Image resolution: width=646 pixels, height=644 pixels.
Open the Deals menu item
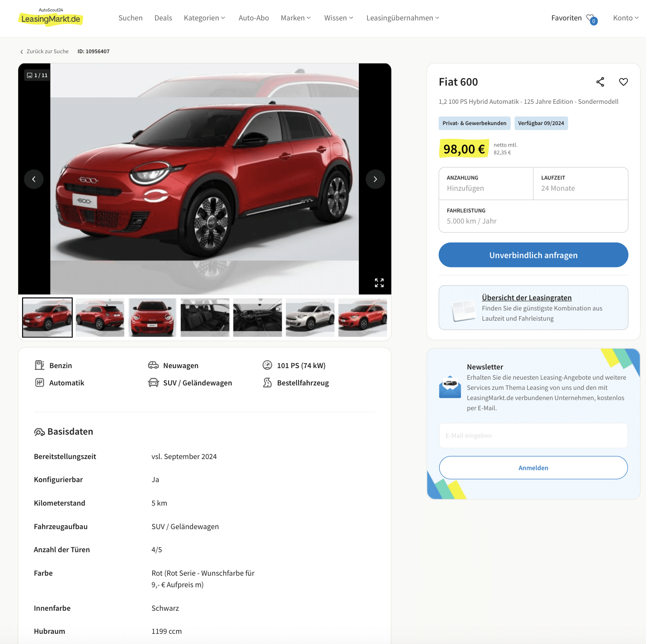163,18
